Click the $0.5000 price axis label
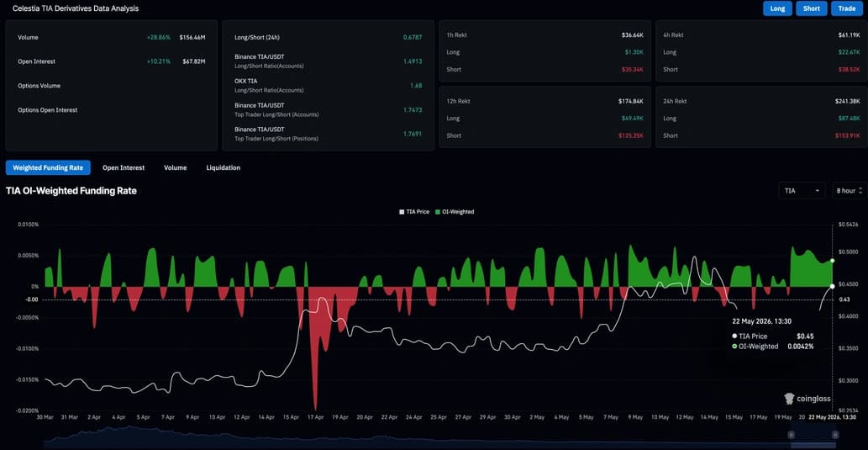 tap(846, 251)
